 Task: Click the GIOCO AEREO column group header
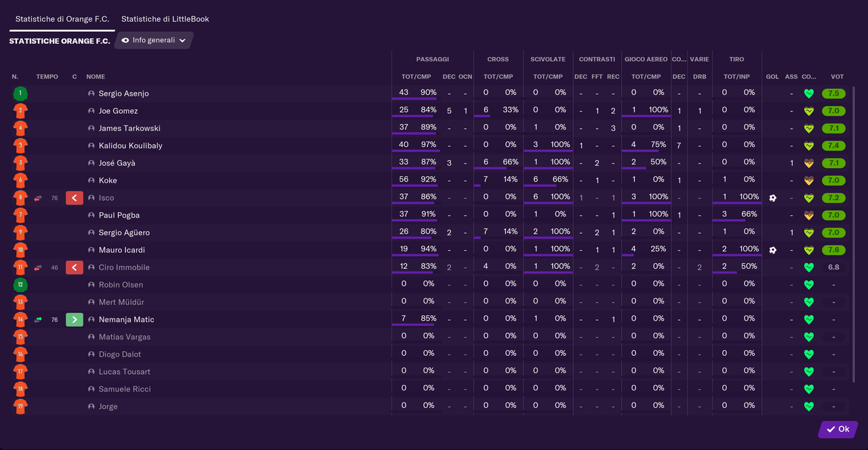[x=646, y=60]
